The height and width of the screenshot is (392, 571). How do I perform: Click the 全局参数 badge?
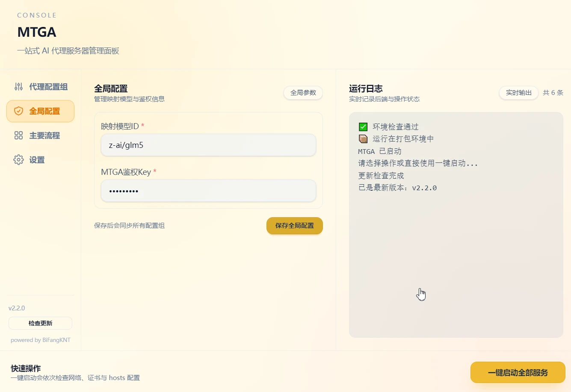pos(303,93)
